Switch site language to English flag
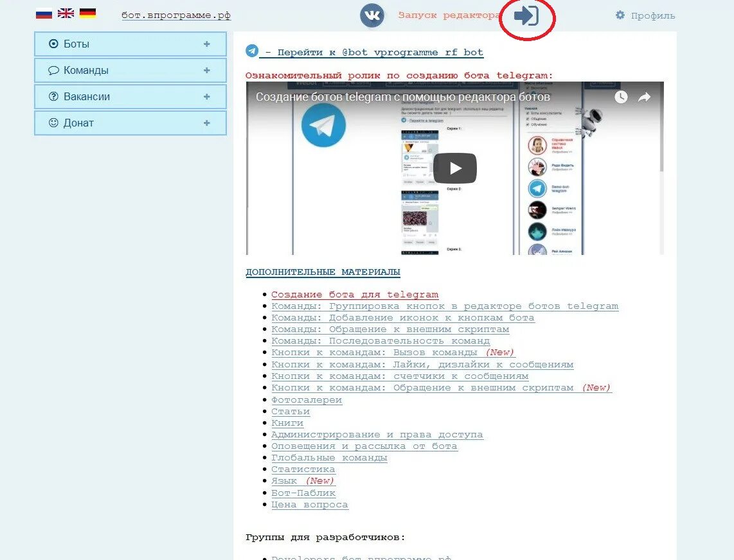The height and width of the screenshot is (560, 734). point(66,13)
